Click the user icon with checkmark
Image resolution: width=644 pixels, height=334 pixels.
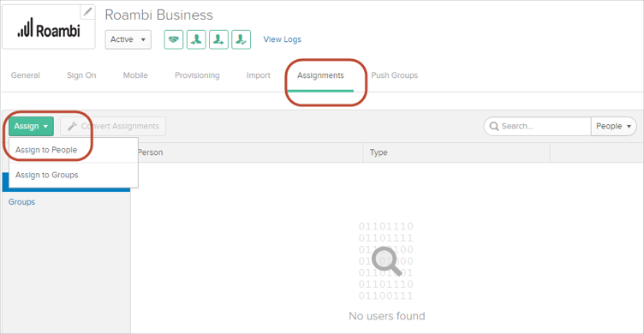pyautogui.click(x=241, y=39)
